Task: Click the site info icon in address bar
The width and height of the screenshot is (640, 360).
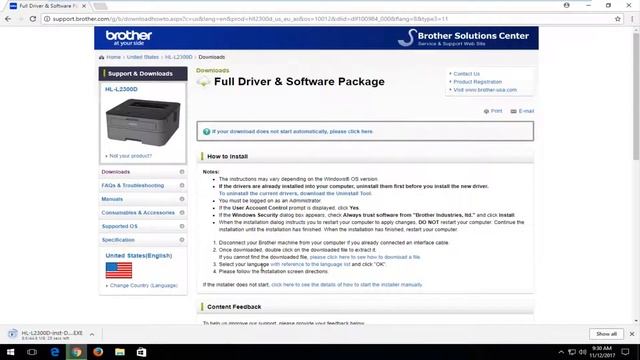Action: coord(47,19)
